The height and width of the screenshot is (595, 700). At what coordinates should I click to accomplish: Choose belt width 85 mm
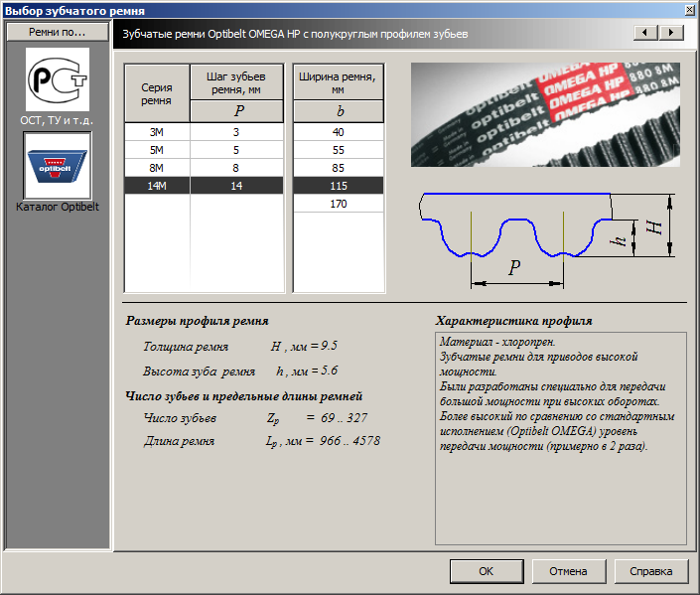[339, 168]
